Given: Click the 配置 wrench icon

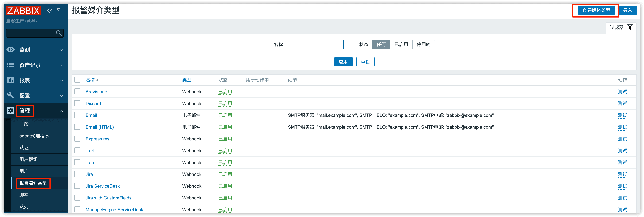Looking at the screenshot, I should (x=10, y=95).
